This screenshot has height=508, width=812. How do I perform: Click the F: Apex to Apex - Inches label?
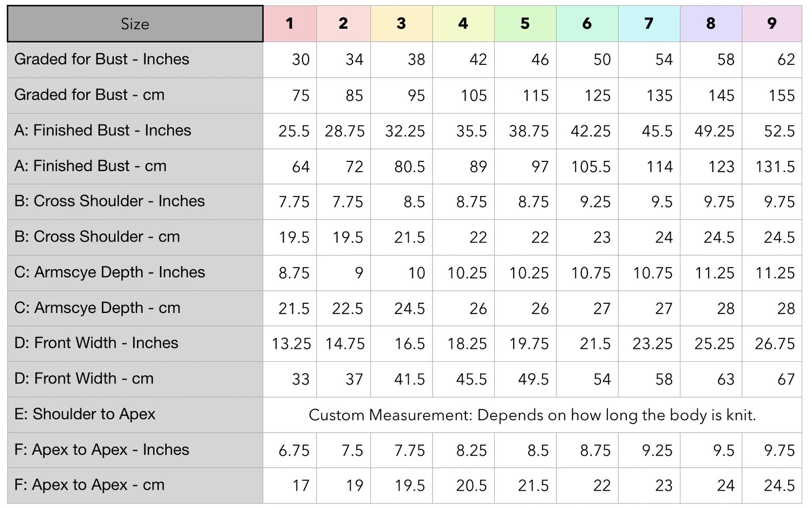pos(102,450)
